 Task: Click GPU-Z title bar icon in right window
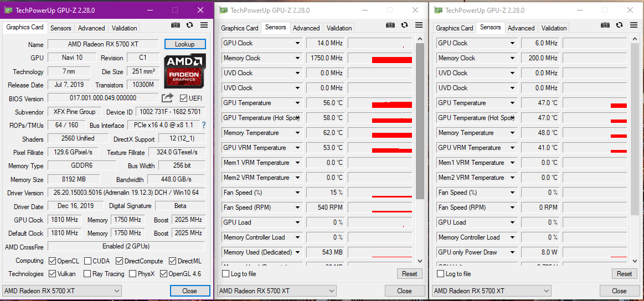pos(439,11)
